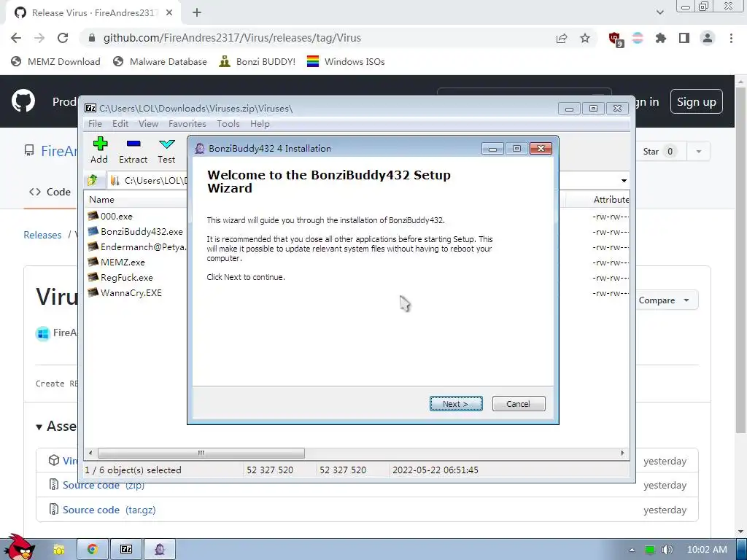Image resolution: width=747 pixels, height=560 pixels.
Task: Open the 7-Zip Help menu
Action: pos(260,124)
